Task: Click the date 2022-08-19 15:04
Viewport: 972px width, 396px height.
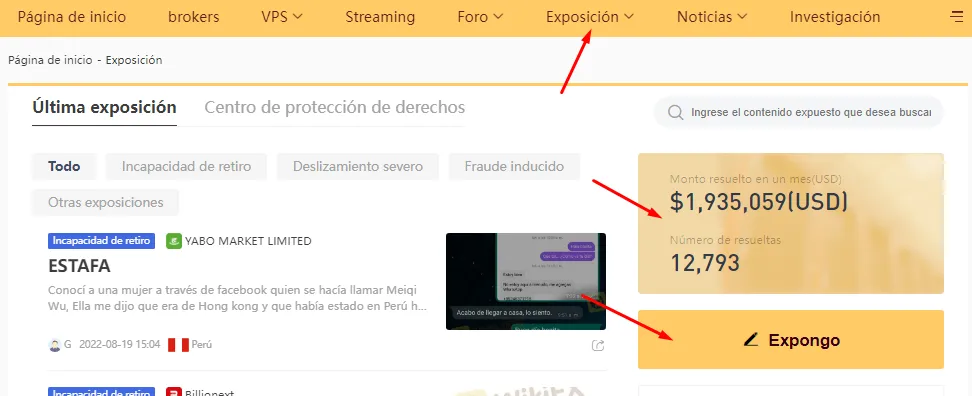Action: click(x=120, y=345)
